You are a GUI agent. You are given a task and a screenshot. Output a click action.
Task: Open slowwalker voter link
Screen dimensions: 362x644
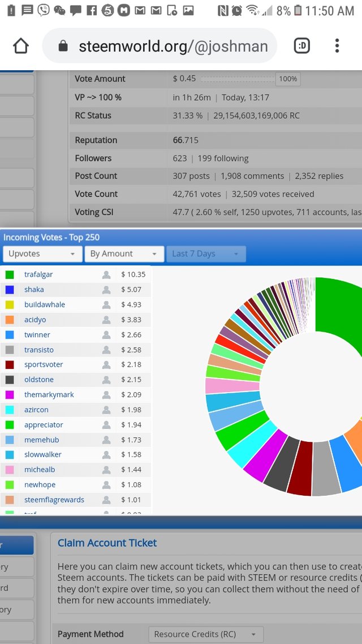pyautogui.click(x=43, y=454)
